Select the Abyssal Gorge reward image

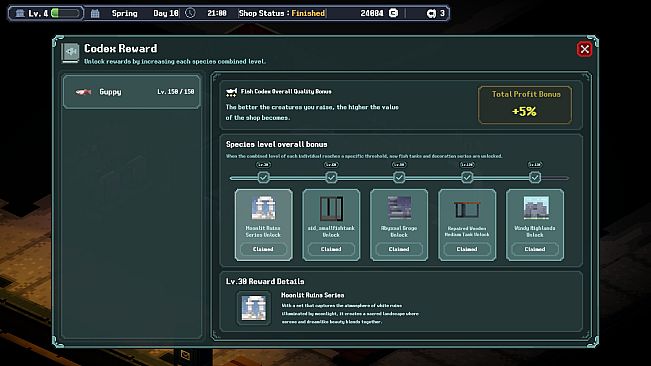click(x=399, y=207)
